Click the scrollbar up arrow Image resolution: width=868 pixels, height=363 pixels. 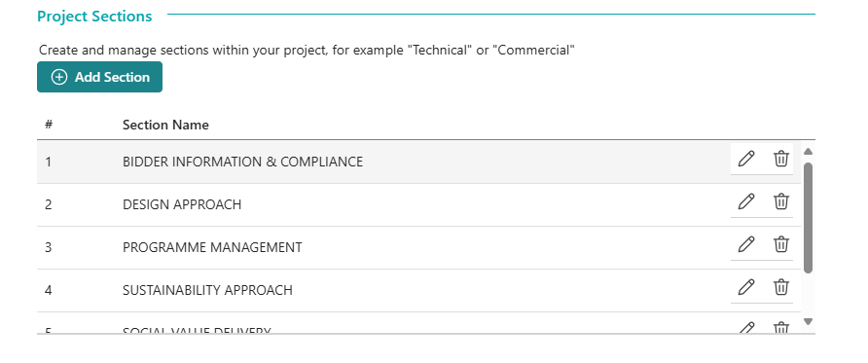coord(808,151)
